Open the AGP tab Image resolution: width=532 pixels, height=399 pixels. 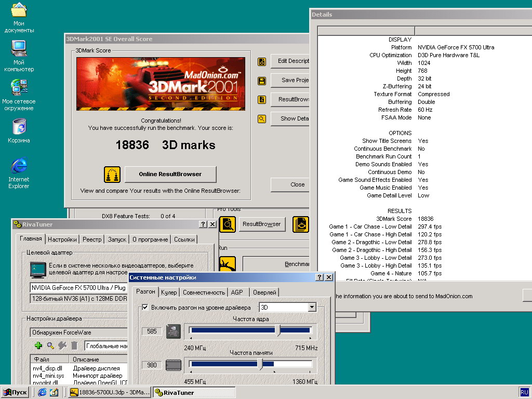coord(237,292)
